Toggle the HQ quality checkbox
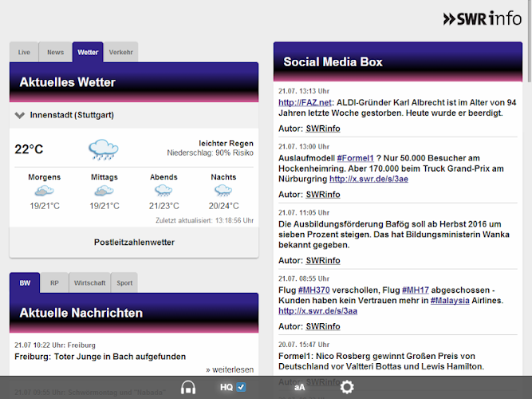The height and width of the screenshot is (399, 532). (241, 387)
